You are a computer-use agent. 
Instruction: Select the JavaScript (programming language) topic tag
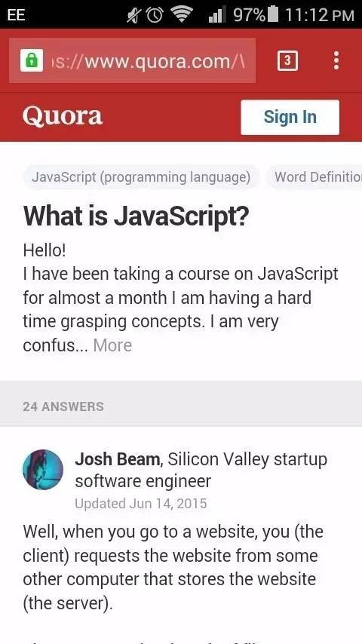coord(141,177)
